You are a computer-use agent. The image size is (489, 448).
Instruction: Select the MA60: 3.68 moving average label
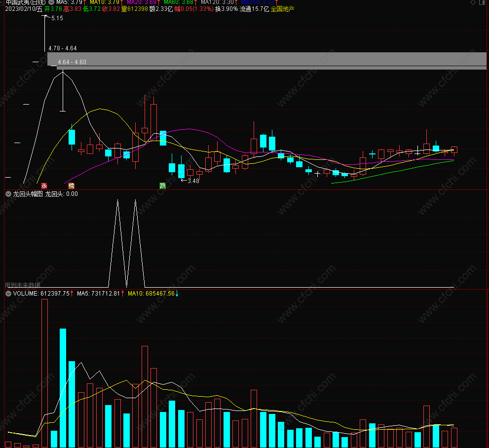pos(179,2)
